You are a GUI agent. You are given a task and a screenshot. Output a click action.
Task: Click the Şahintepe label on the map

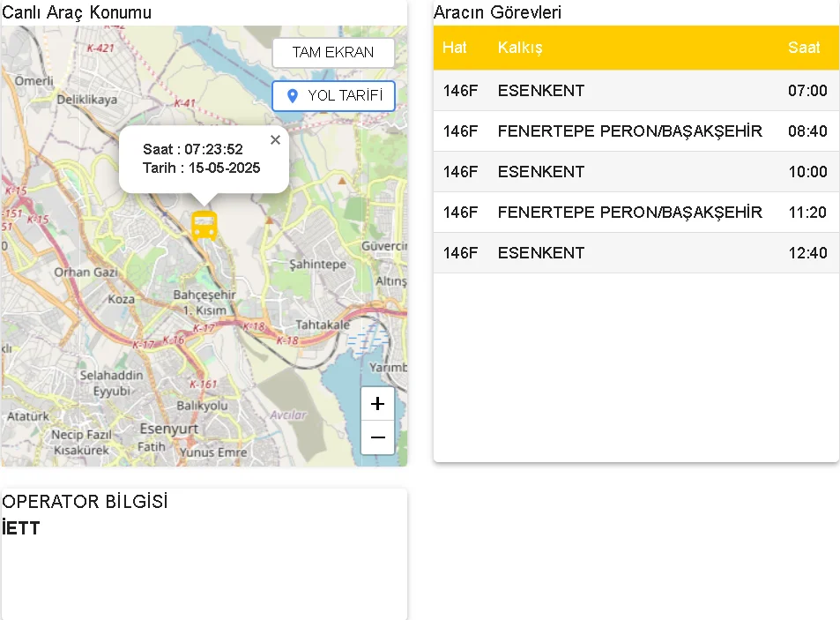click(318, 265)
